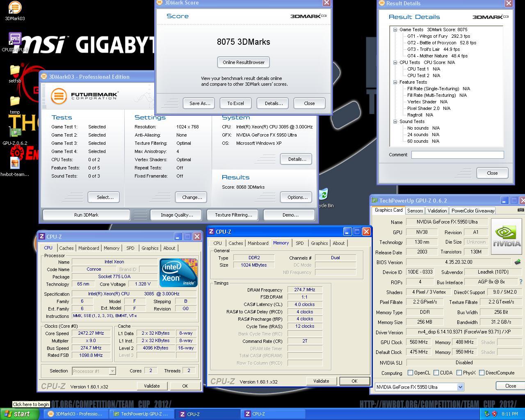Image resolution: width=525 pixels, height=420 pixels.
Task: Open the GPU selection dropdown in GPU-Z
Action: tap(460, 387)
